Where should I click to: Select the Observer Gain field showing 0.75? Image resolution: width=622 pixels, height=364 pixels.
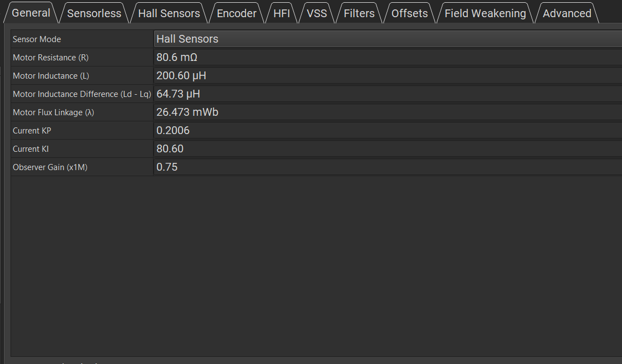(x=388, y=167)
